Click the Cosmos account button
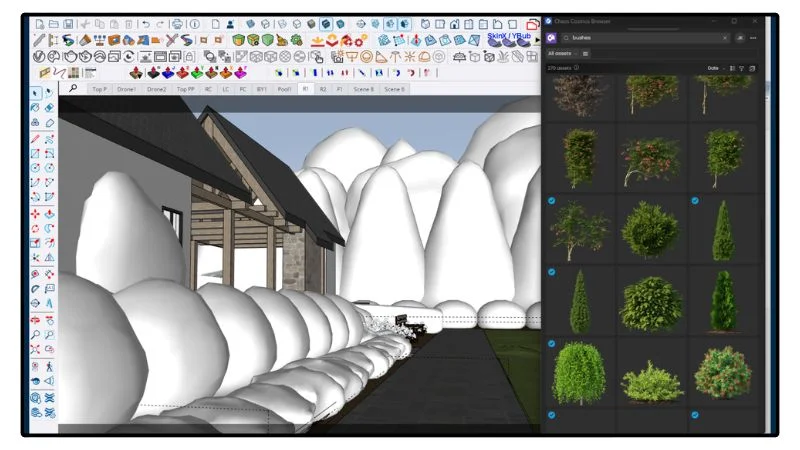 (x=739, y=38)
